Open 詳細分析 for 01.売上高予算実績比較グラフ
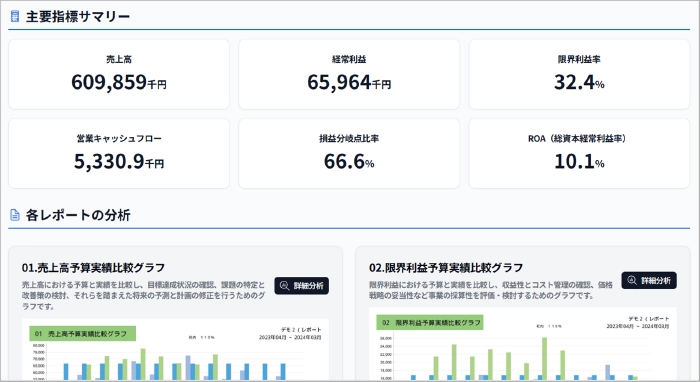The image size is (700, 382). [x=302, y=286]
